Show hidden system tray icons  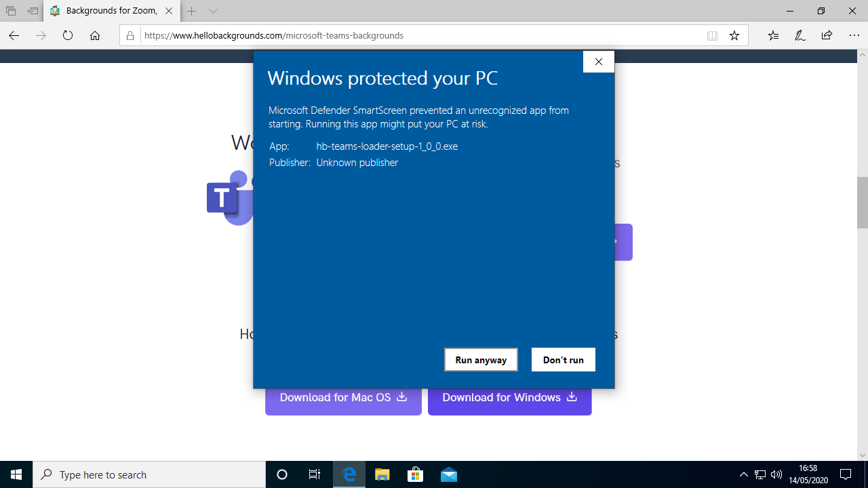point(744,474)
